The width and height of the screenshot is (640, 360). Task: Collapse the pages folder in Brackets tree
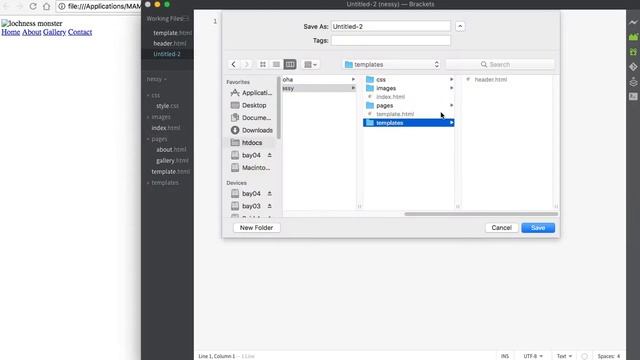coord(157,139)
